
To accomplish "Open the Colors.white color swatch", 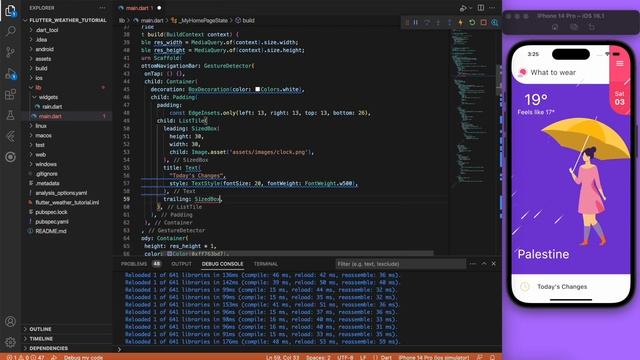I will point(258,89).
